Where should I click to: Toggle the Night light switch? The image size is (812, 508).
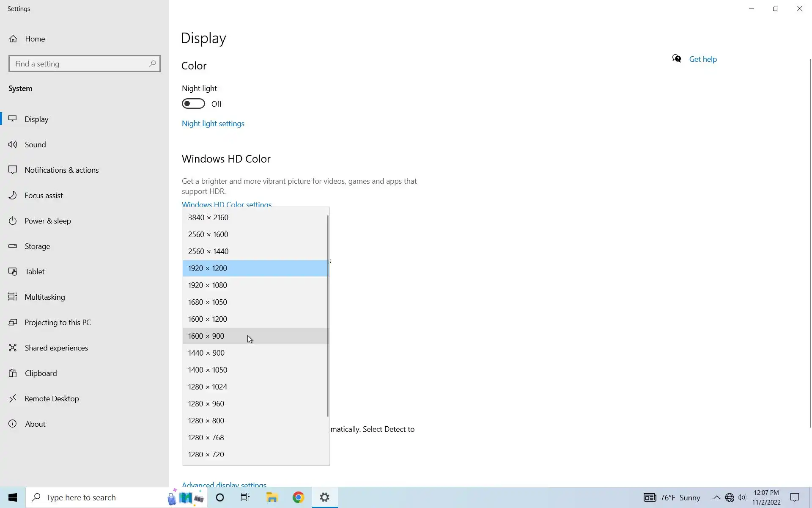[193, 104]
